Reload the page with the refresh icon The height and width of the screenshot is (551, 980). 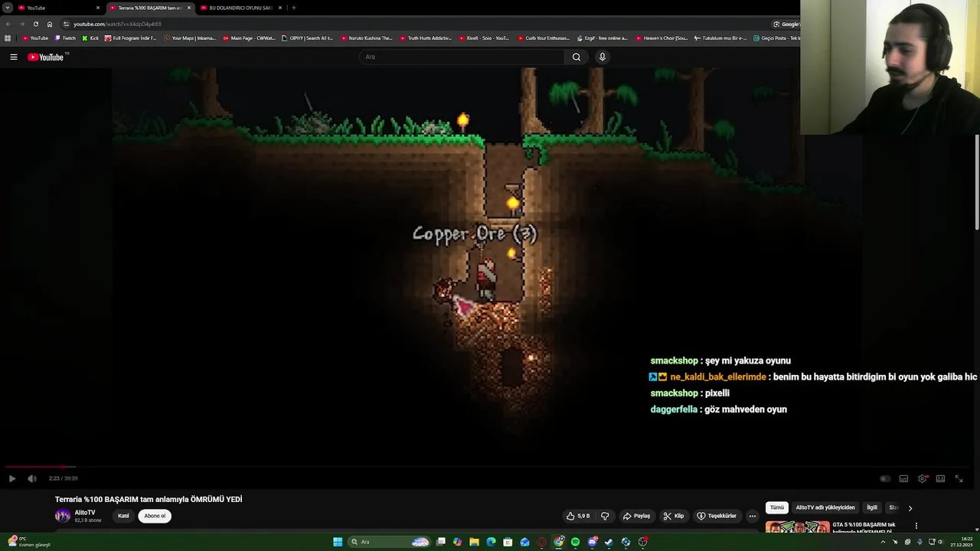pyautogui.click(x=35, y=24)
